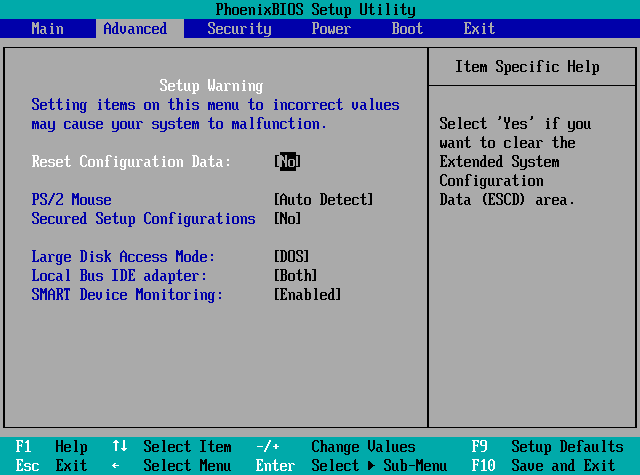Click the F9 Setup Defaults hint
Image resolution: width=640 pixels, height=475 pixels.
point(547,447)
